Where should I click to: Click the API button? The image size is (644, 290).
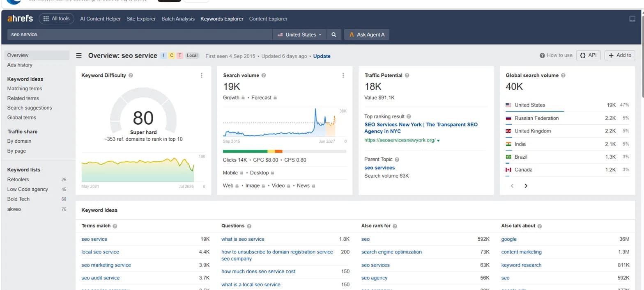pyautogui.click(x=589, y=55)
